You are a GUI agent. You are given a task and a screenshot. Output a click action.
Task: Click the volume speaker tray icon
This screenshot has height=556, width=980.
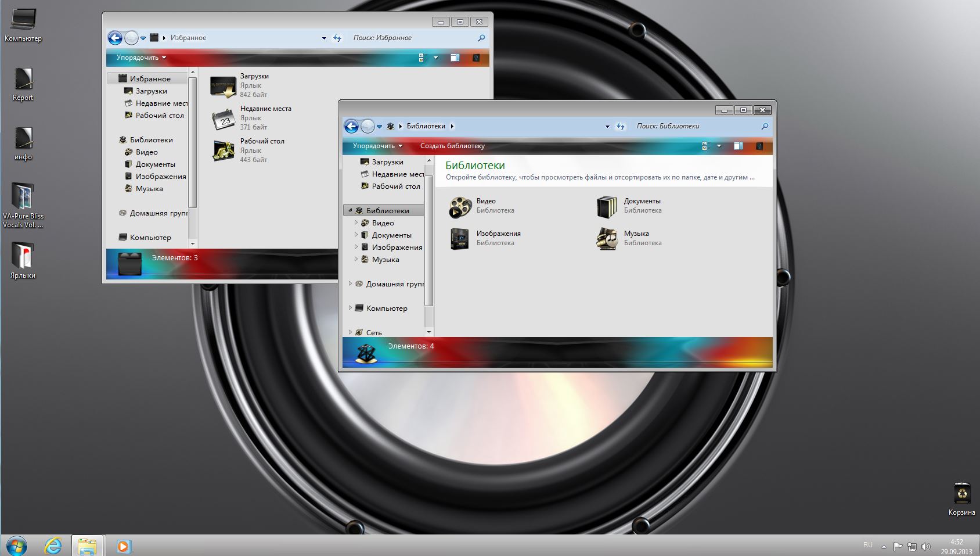pyautogui.click(x=926, y=547)
